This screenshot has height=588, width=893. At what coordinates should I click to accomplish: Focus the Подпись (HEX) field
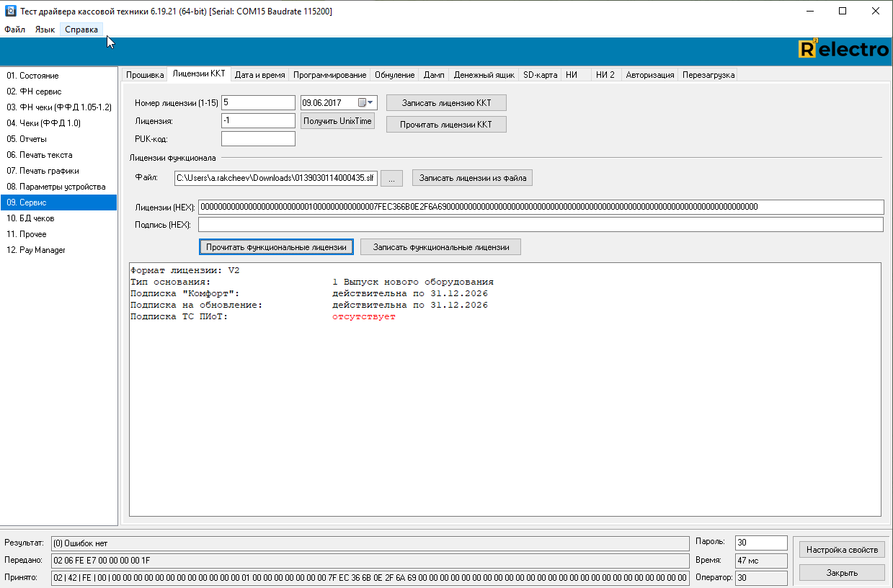(x=541, y=225)
